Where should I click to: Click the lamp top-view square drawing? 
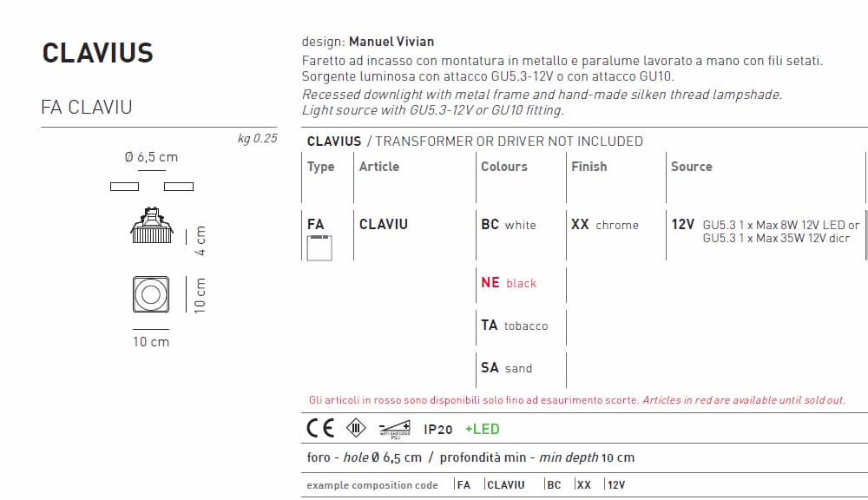coord(150,293)
